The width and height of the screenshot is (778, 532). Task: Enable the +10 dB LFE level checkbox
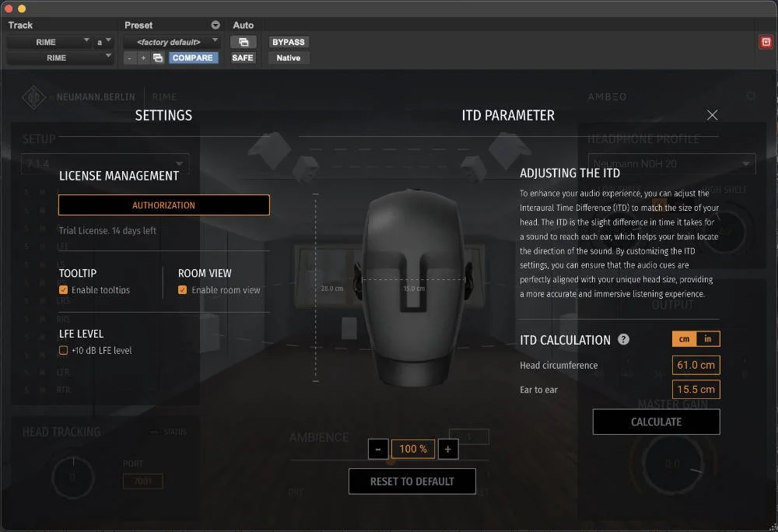[63, 350]
